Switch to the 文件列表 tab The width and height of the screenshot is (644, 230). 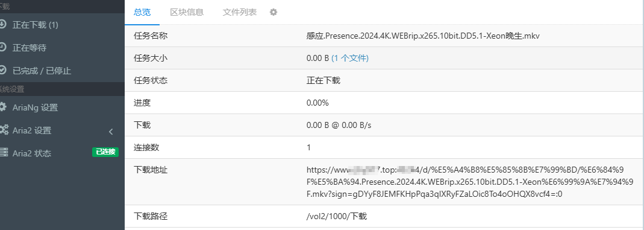tap(239, 12)
